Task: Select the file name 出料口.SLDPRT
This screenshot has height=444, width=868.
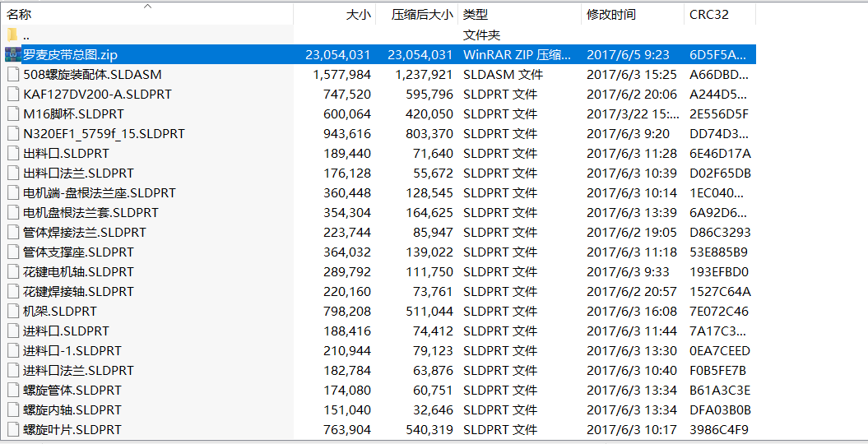Action: coord(66,153)
